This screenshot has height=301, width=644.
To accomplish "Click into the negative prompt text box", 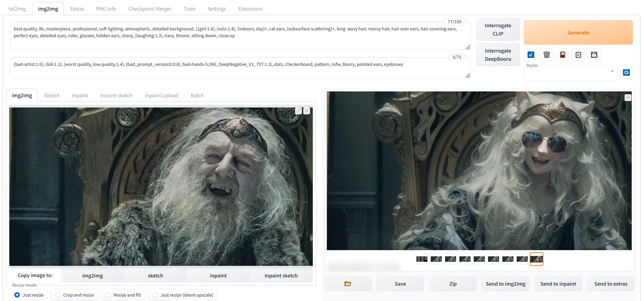I will tap(240, 68).
